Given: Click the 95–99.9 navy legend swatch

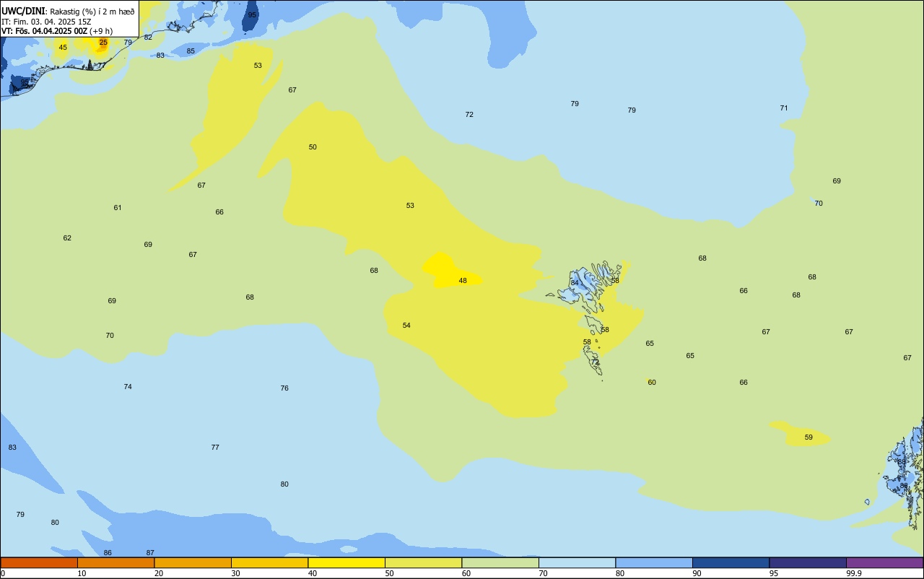Looking at the screenshot, I should tap(808, 562).
